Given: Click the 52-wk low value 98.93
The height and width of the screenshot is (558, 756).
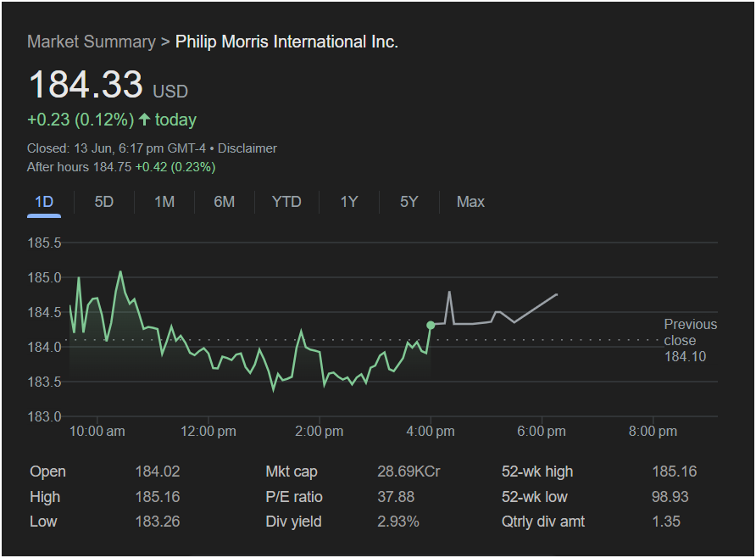Looking at the screenshot, I should coord(670,497).
